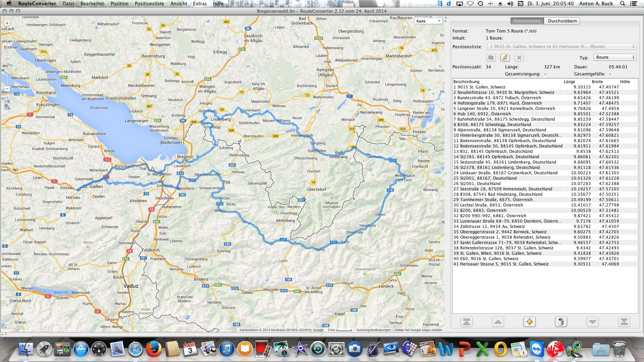Switch to the Durchstöbern tab
Screen dimensions: 644x362
point(562,21)
